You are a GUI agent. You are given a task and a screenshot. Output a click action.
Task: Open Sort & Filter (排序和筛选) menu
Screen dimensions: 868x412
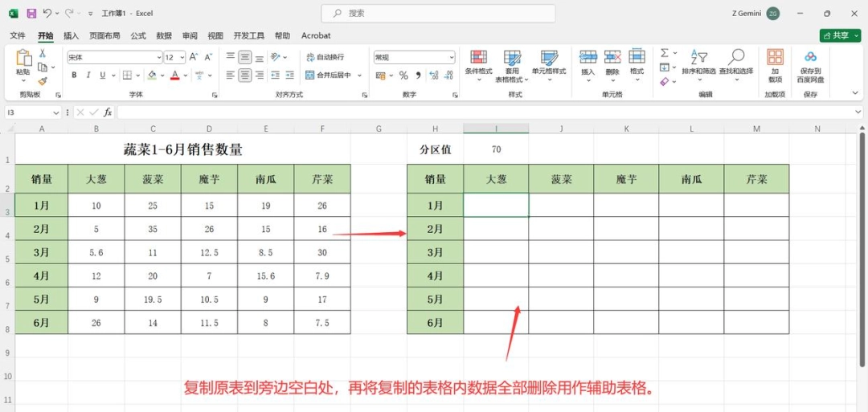click(698, 65)
